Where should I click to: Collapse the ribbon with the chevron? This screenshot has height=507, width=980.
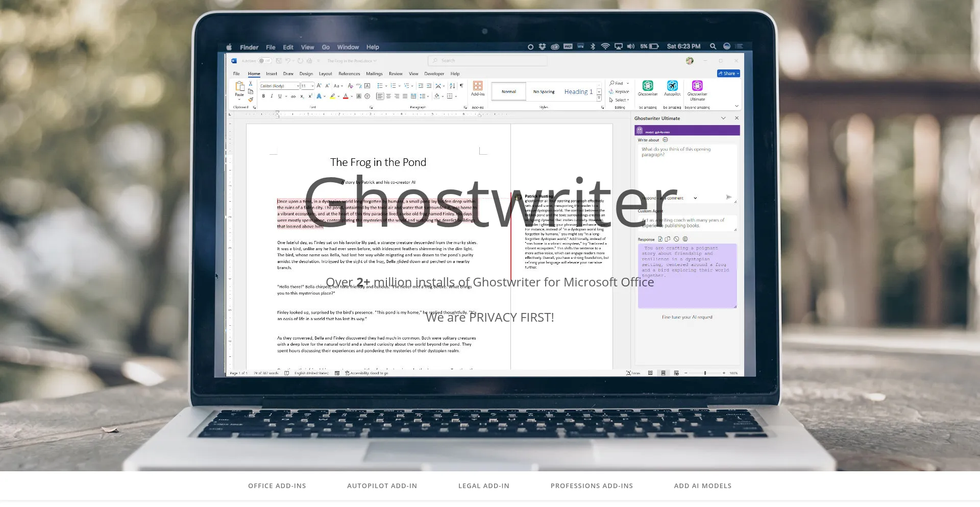point(737,106)
